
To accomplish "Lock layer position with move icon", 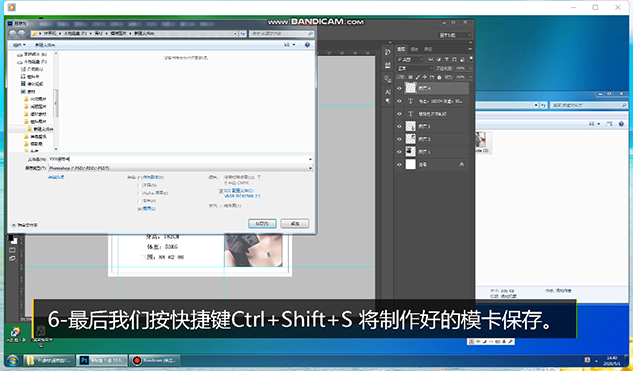I will point(425,77).
